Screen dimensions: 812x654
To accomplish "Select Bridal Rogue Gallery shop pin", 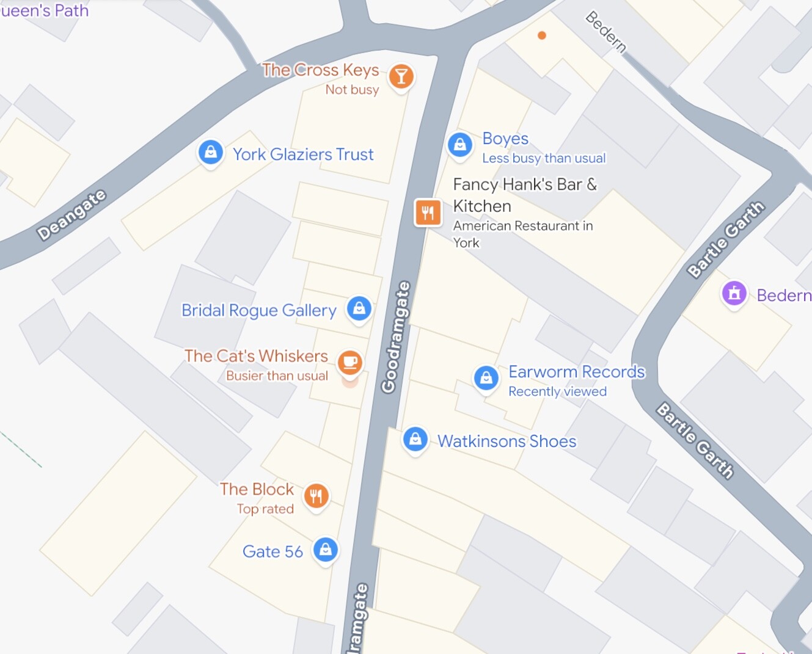I will coord(359,308).
